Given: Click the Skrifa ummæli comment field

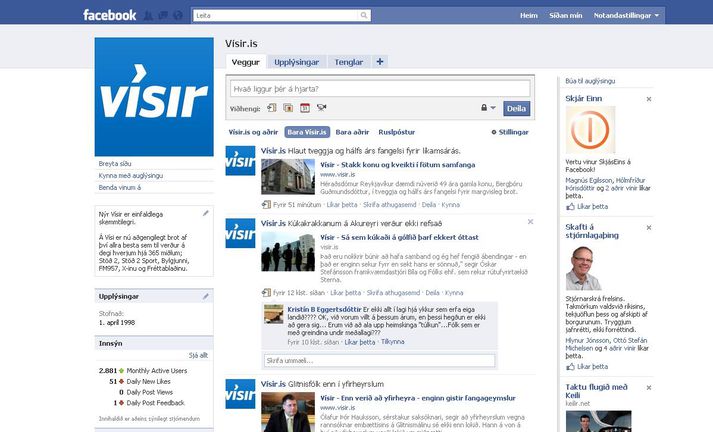Looking at the screenshot, I should coord(380,361).
